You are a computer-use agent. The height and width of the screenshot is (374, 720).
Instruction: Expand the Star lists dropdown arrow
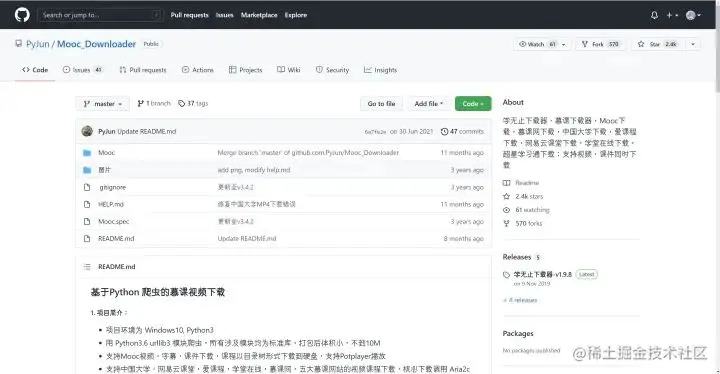[x=693, y=44]
